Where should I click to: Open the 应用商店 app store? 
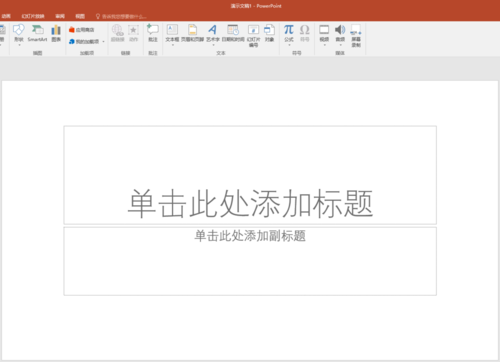(x=82, y=30)
